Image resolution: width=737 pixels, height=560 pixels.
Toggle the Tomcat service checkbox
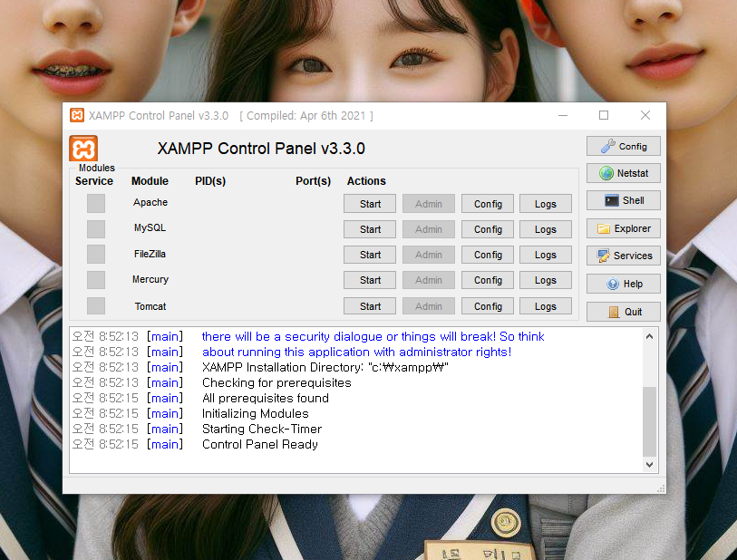pyautogui.click(x=96, y=306)
